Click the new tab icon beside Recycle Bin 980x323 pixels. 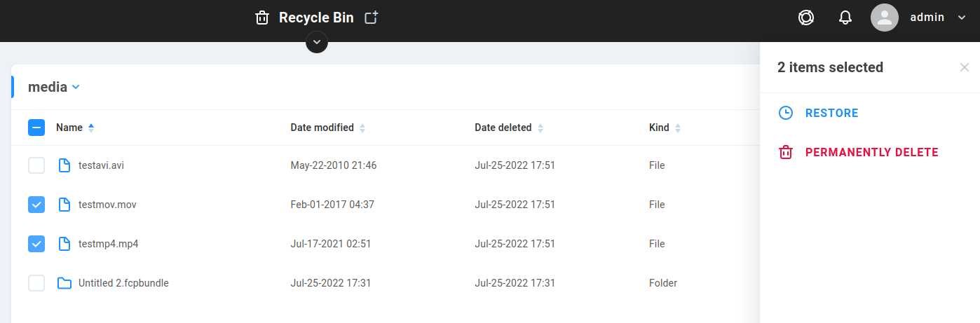[x=372, y=18]
